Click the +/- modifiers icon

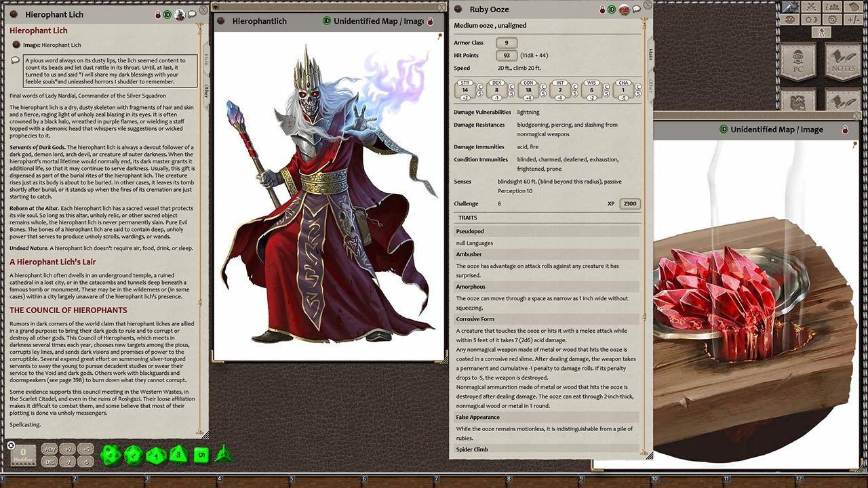coord(853,20)
